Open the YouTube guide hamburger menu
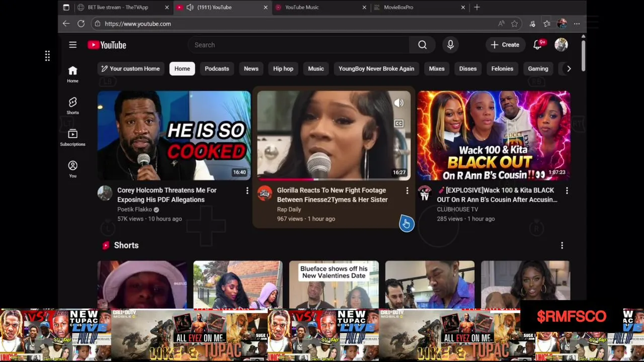 pos(72,45)
